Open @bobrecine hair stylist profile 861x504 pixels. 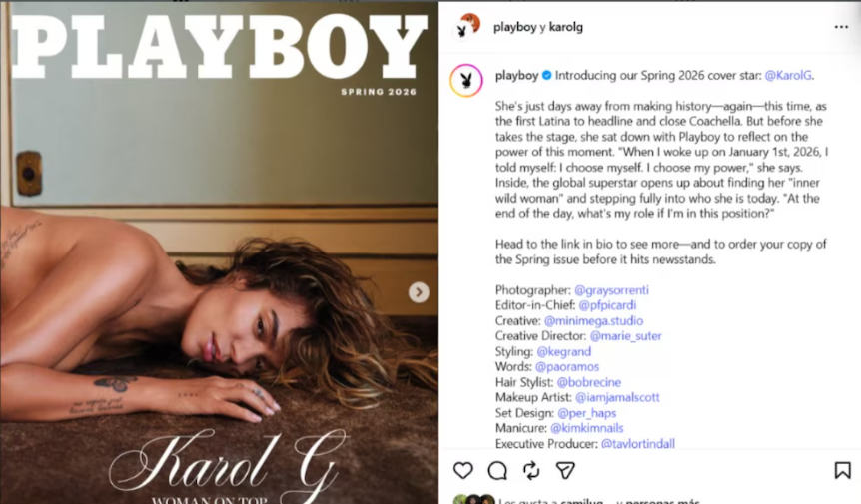point(588,382)
